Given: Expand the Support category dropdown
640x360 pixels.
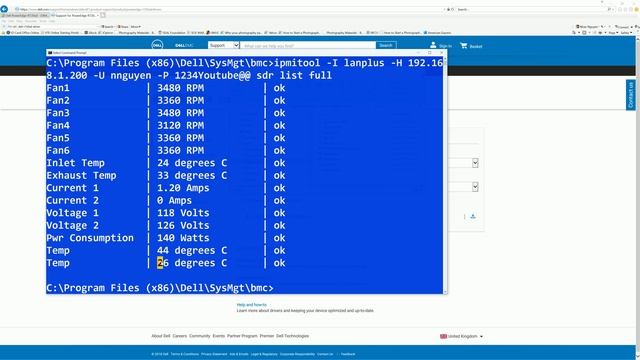Looking at the screenshot, I should click(223, 45).
